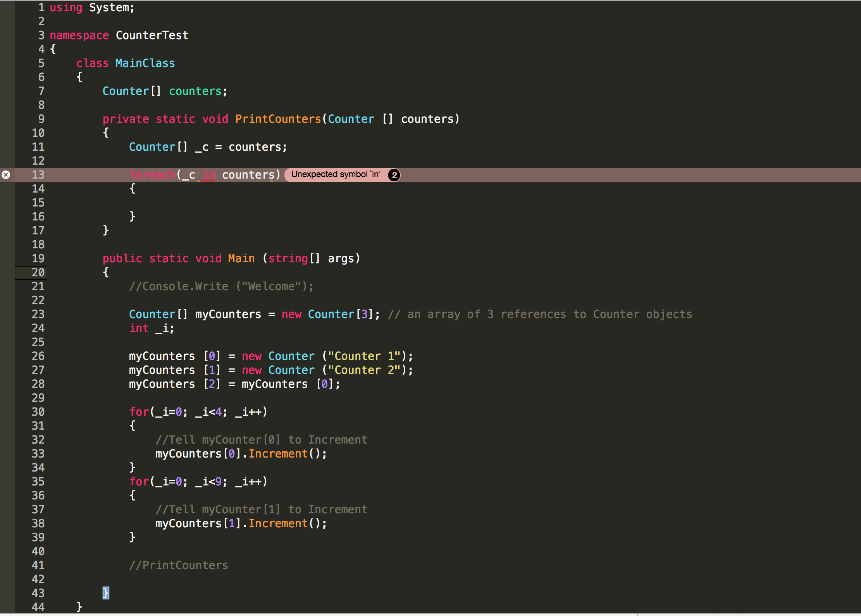Screen dimensions: 861x616
Task: Click the 'string' type on line 19
Action: [x=288, y=258]
